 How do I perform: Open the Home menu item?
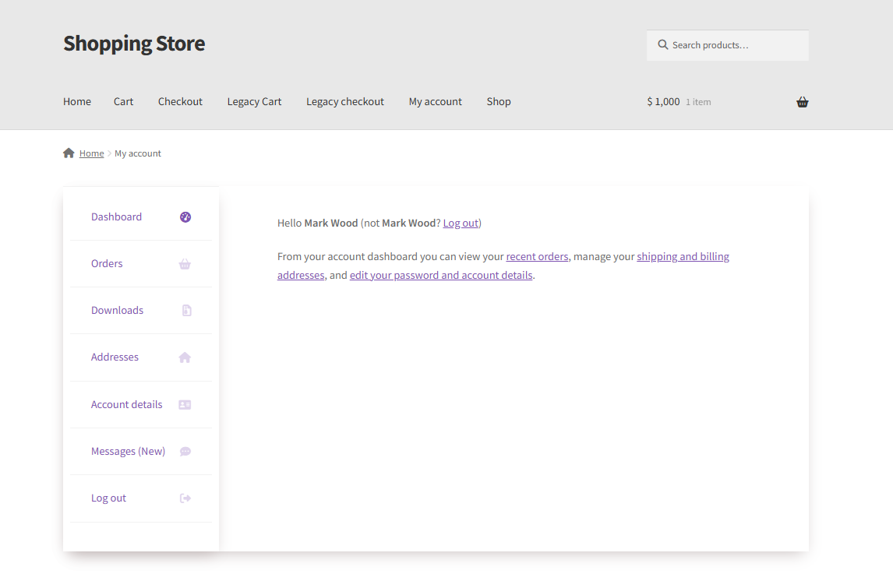pos(77,101)
